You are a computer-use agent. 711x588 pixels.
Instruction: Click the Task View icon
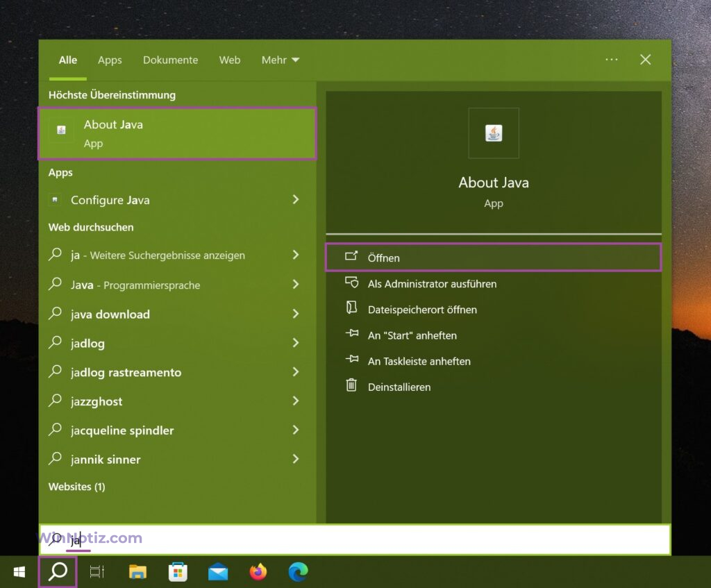tap(97, 572)
